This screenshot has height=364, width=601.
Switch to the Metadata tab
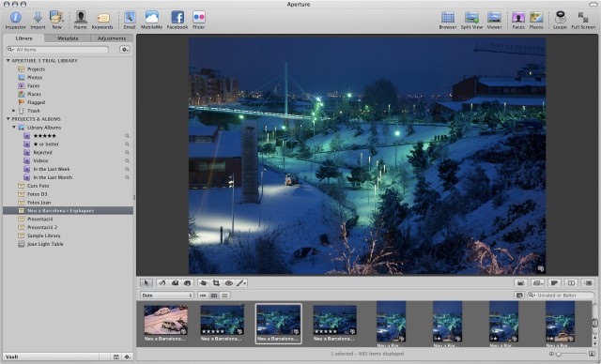68,38
